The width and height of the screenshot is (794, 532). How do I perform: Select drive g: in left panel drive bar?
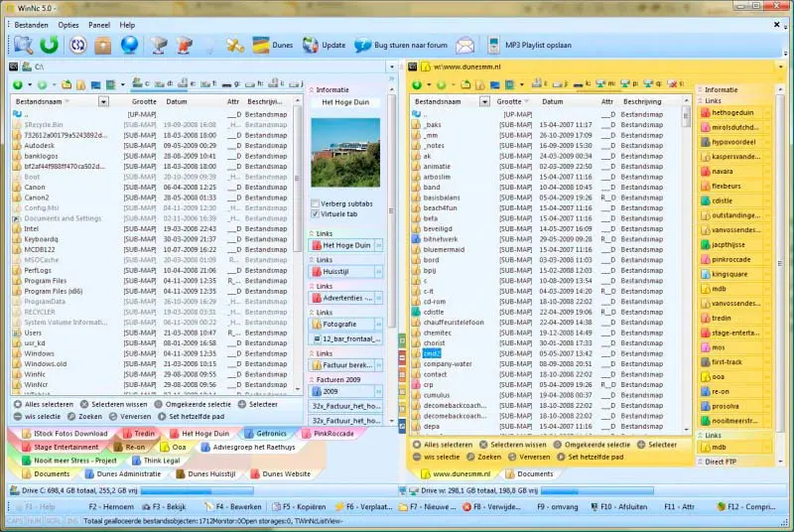point(231,84)
